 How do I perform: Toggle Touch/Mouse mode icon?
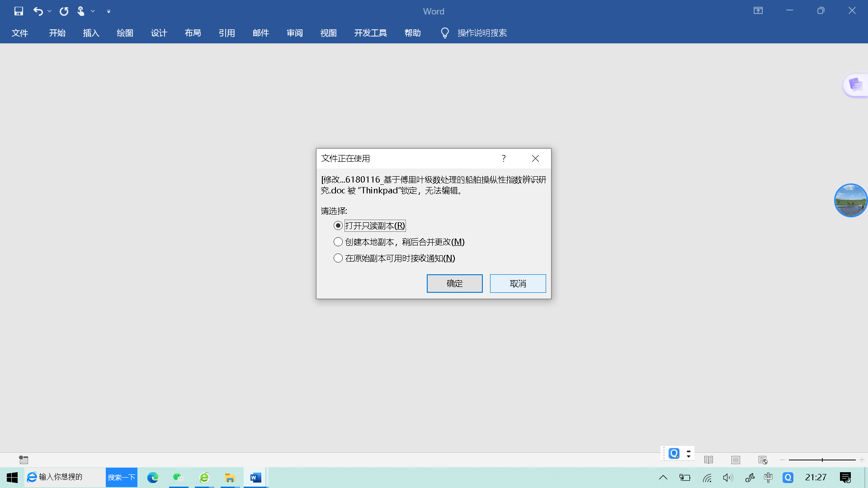click(x=81, y=11)
